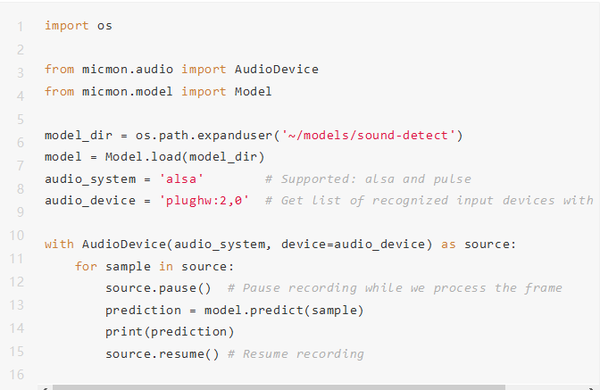Click the AudioDevice import name
Image resolution: width=600 pixels, height=390 pixels.
[276, 69]
